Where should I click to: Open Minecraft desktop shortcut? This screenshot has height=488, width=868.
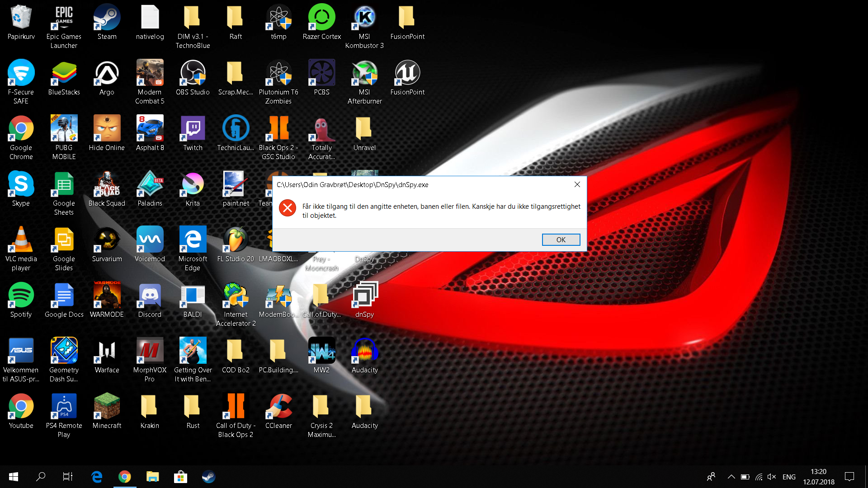[x=107, y=411]
